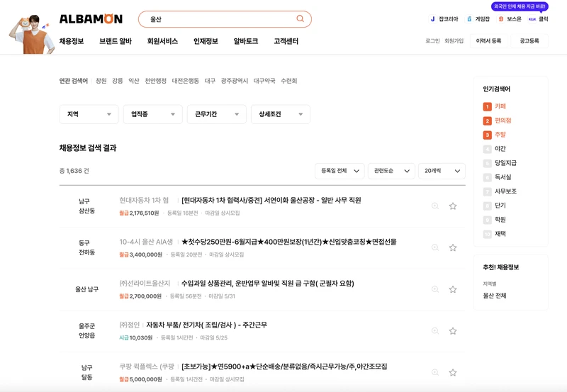
Task: Select related keyword 대전은행동
Action: (186, 81)
